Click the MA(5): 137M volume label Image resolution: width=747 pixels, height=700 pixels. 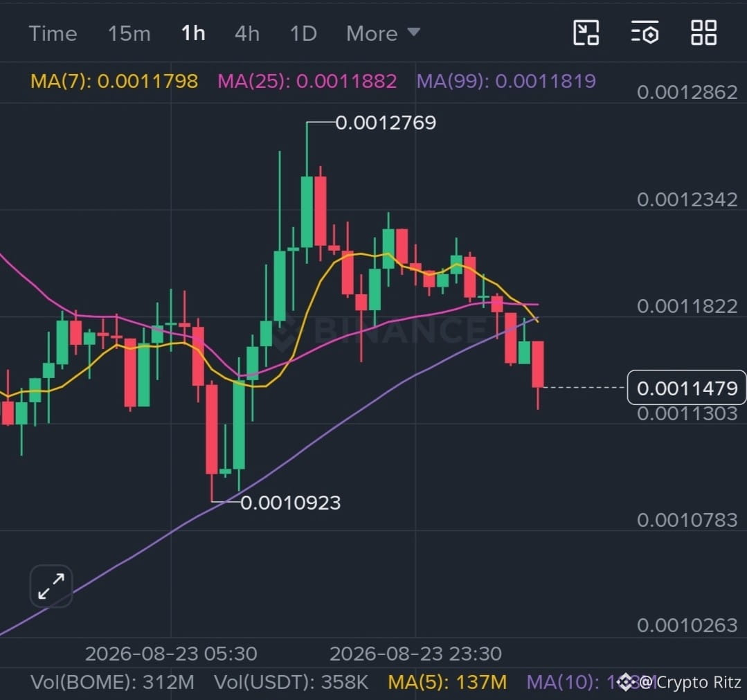pyautogui.click(x=447, y=683)
